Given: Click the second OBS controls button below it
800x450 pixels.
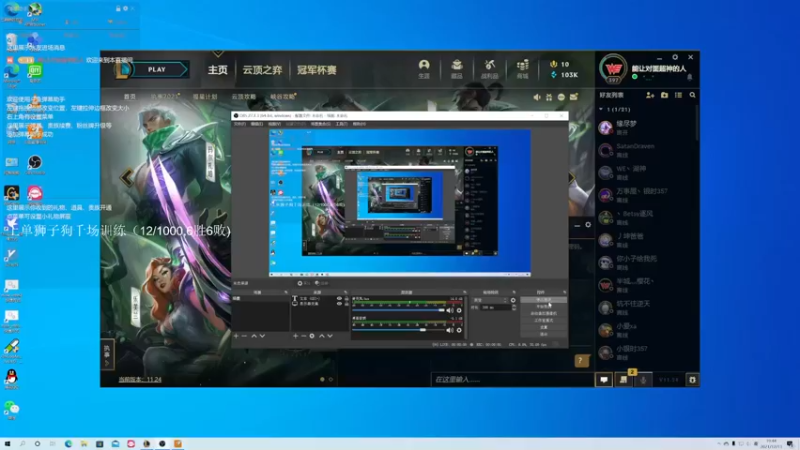Looking at the screenshot, I should pyautogui.click(x=543, y=307).
